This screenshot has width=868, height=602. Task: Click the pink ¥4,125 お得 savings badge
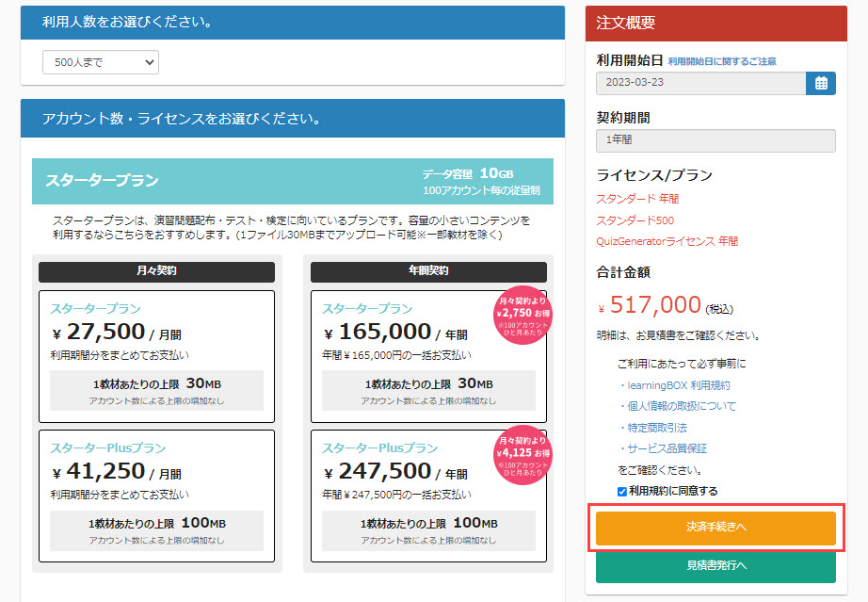click(522, 455)
